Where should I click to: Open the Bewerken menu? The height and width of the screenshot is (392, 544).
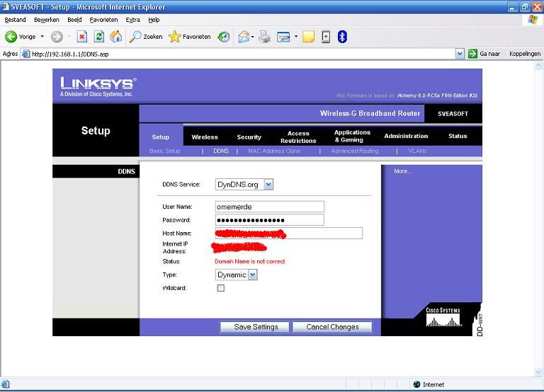coord(47,20)
